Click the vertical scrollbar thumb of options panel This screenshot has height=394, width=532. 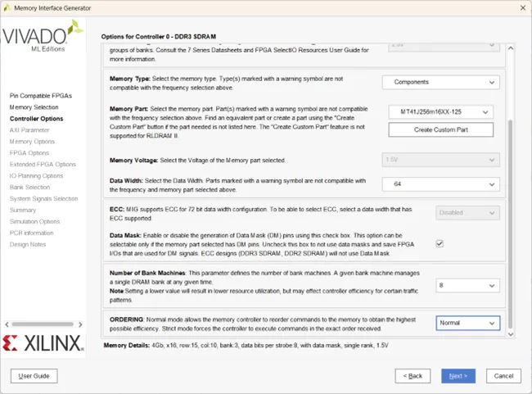(x=511, y=224)
